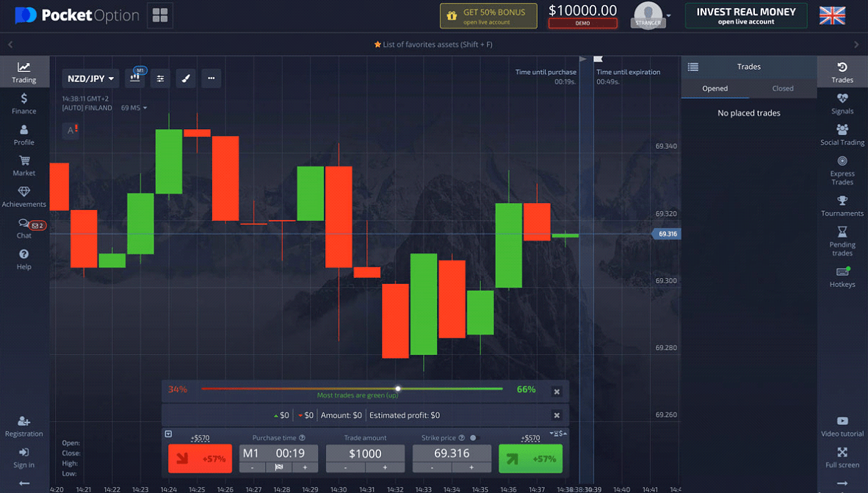
Task: Open the chart type M1 candlestick button
Action: (x=136, y=78)
